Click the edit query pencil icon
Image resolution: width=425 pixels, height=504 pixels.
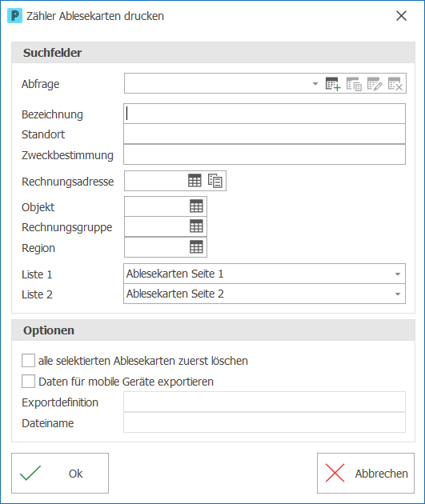[x=375, y=84]
